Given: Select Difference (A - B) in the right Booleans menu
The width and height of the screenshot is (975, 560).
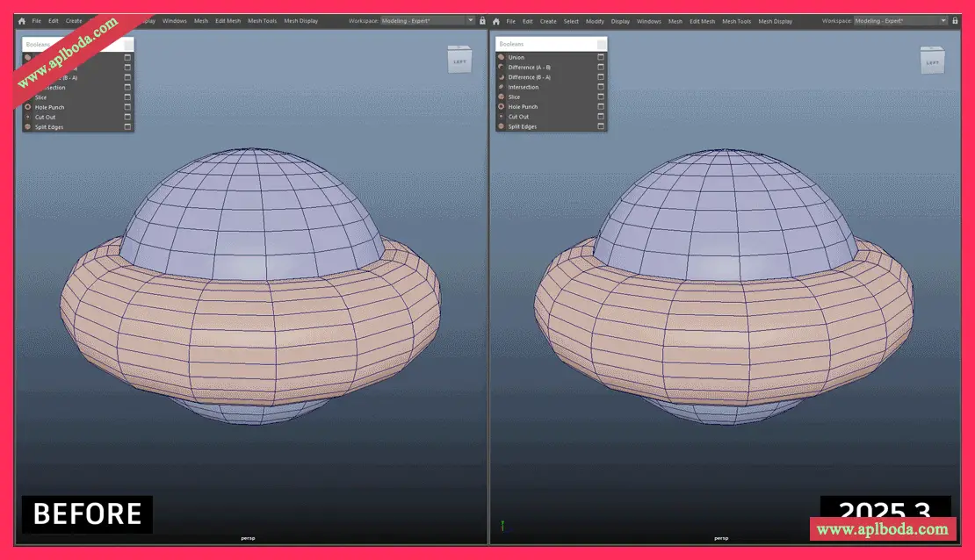Looking at the screenshot, I should tap(529, 68).
